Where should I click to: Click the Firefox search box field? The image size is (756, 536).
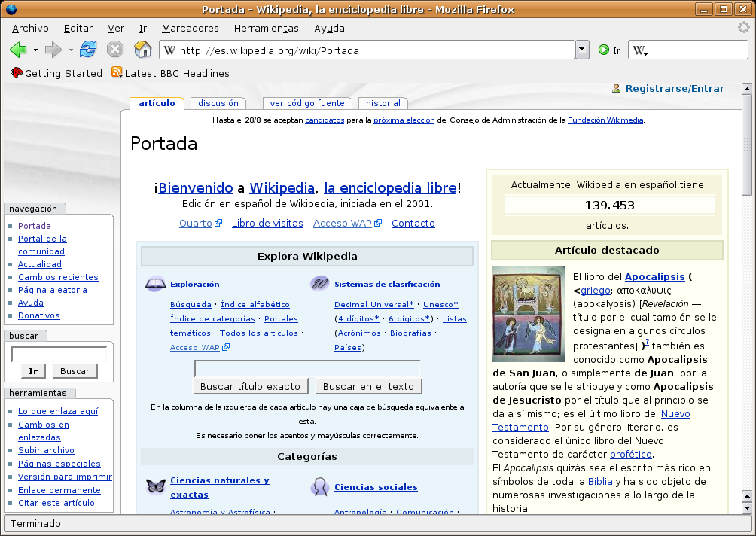(x=688, y=50)
